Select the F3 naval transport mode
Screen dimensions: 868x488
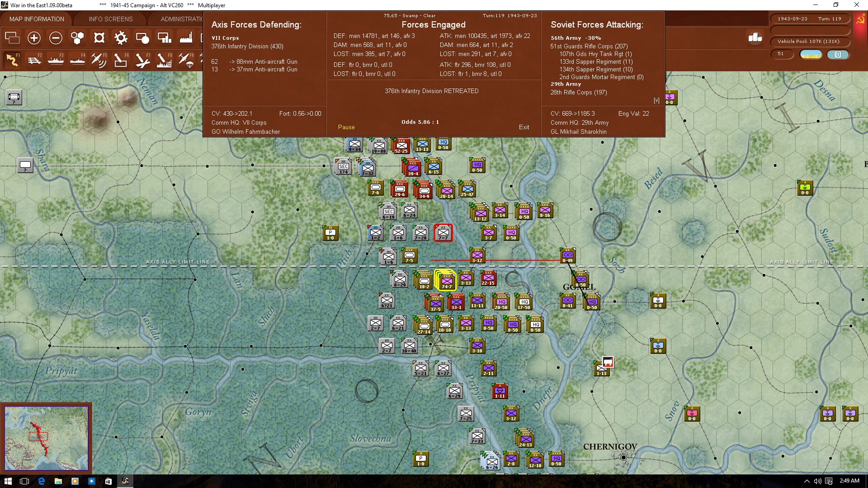[x=56, y=60]
